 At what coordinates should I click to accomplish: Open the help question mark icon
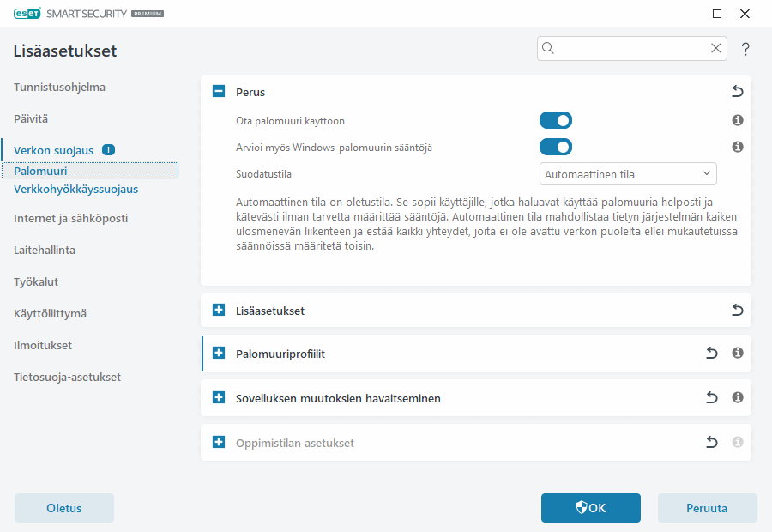(745, 49)
